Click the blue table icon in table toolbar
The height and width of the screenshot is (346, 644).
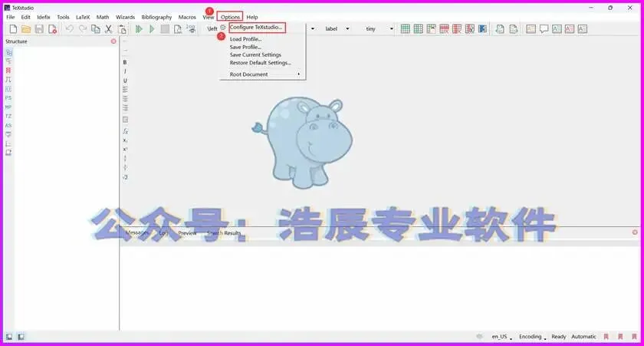click(x=482, y=28)
